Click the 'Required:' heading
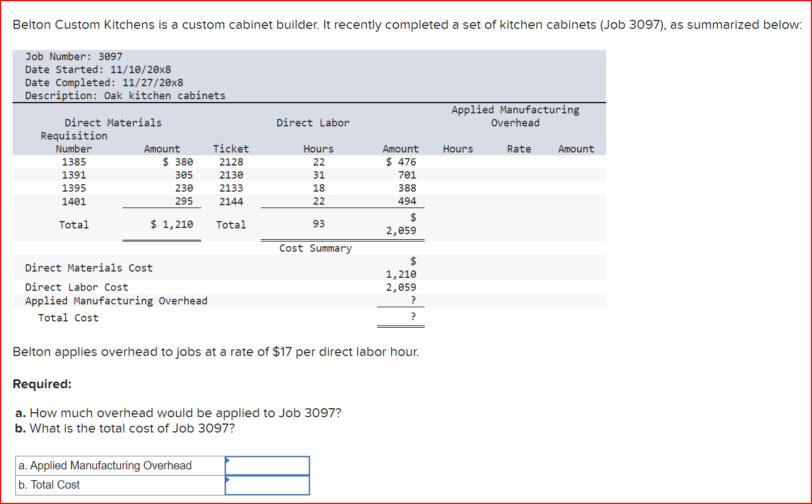 point(42,384)
